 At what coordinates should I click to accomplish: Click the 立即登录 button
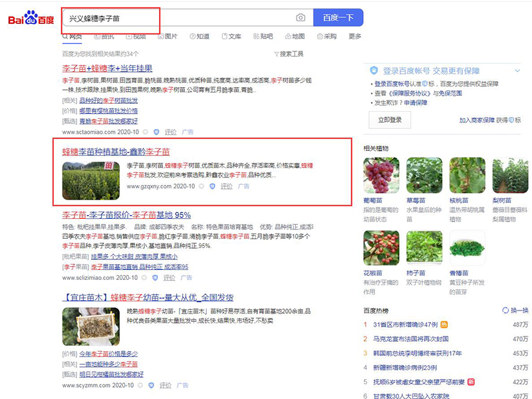[390, 120]
